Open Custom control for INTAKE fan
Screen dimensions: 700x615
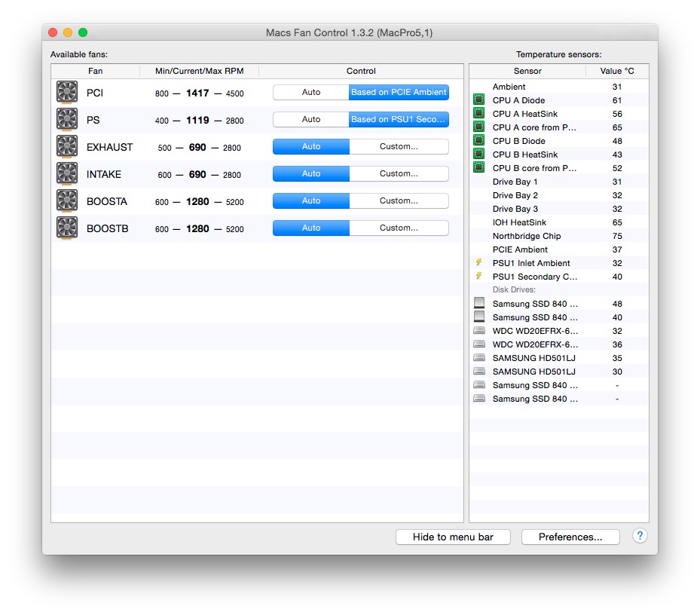pos(399,174)
